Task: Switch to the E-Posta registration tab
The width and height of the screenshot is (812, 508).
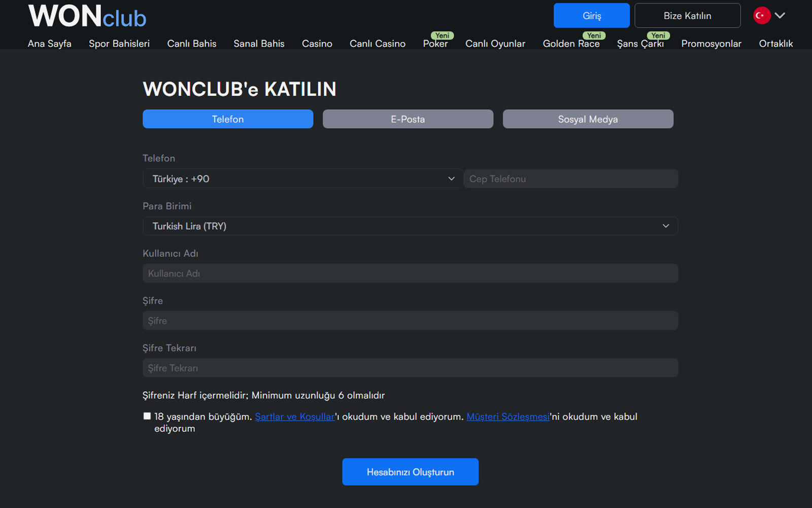Action: 408,119
